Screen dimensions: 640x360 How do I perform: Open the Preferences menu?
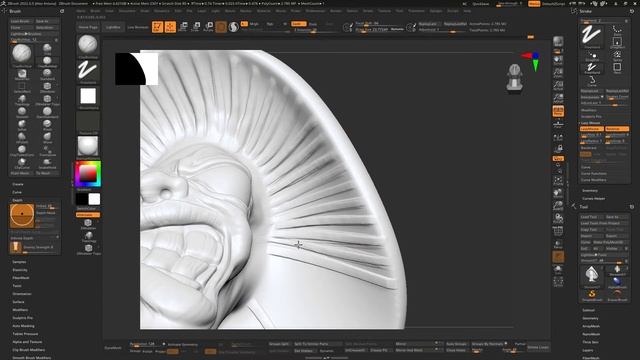pyautogui.click(x=315, y=11)
